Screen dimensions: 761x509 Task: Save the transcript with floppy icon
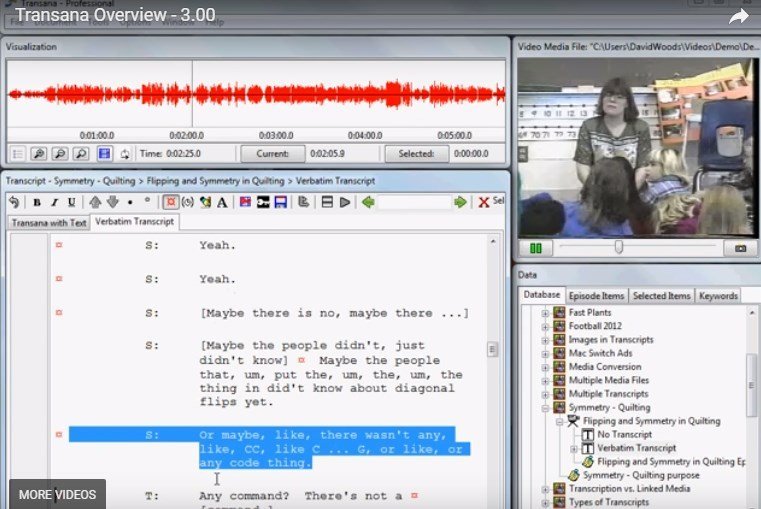point(281,202)
